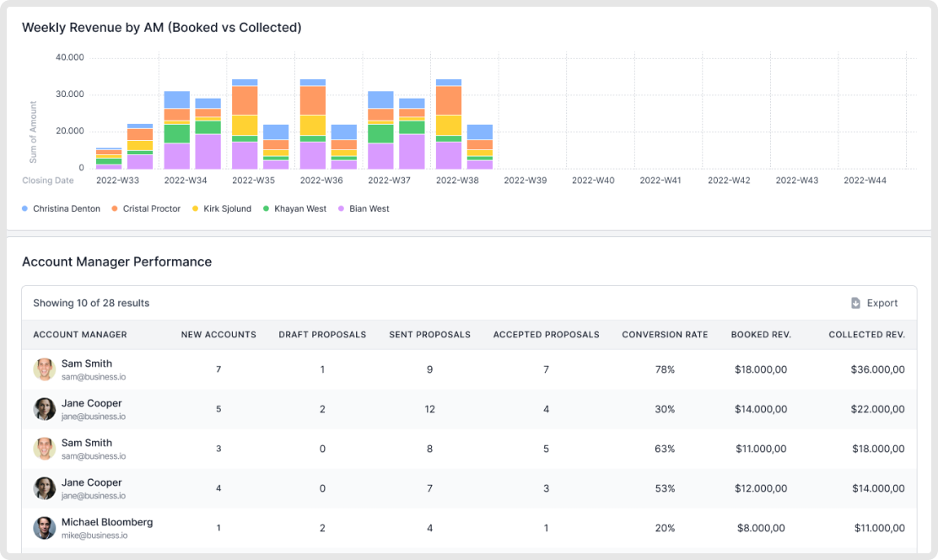Select Khayan West legend entry

coord(295,209)
